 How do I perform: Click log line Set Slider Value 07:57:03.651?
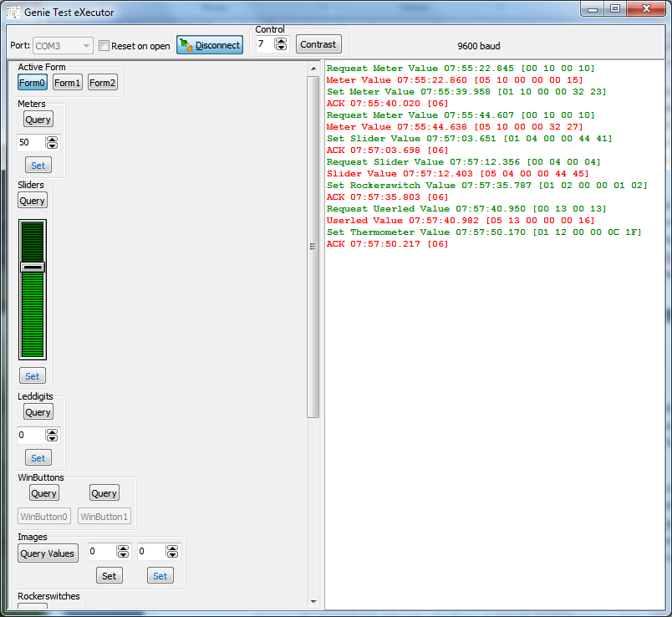469,139
